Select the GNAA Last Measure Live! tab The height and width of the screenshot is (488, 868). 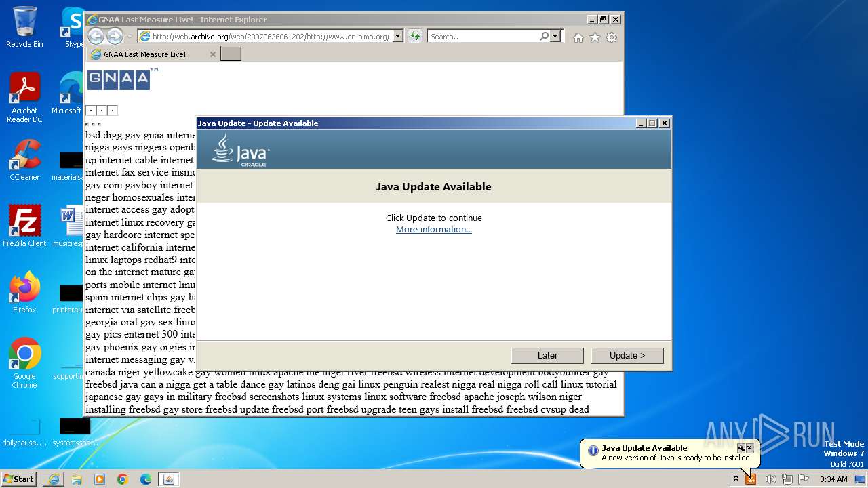tap(153, 54)
